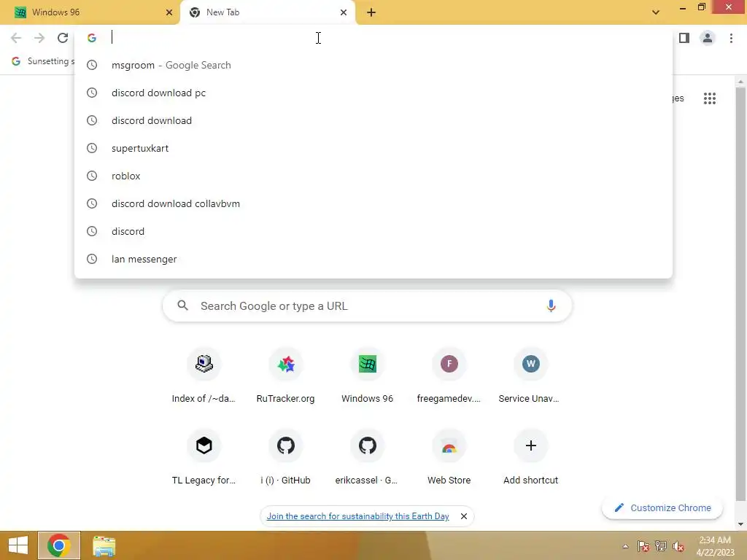
Task: Click Action Center flag tray icon
Action: pos(643,546)
